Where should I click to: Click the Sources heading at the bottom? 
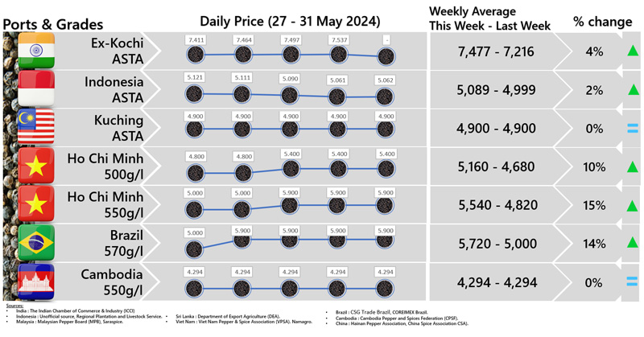tap(14, 306)
